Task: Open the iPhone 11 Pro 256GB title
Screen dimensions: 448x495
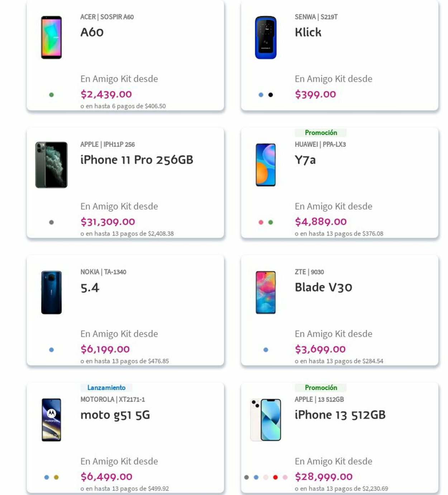Action: tap(137, 160)
